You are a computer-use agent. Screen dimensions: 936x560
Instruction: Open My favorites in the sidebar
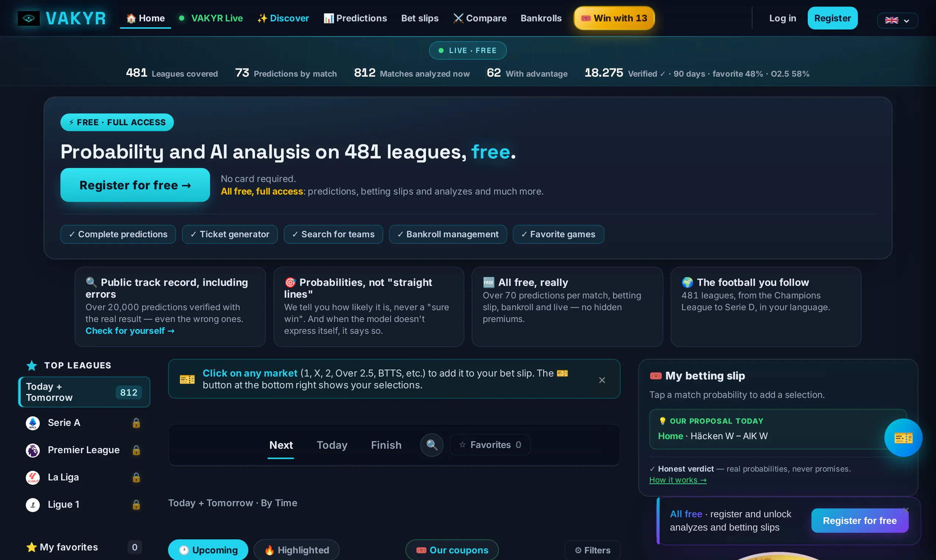point(84,547)
